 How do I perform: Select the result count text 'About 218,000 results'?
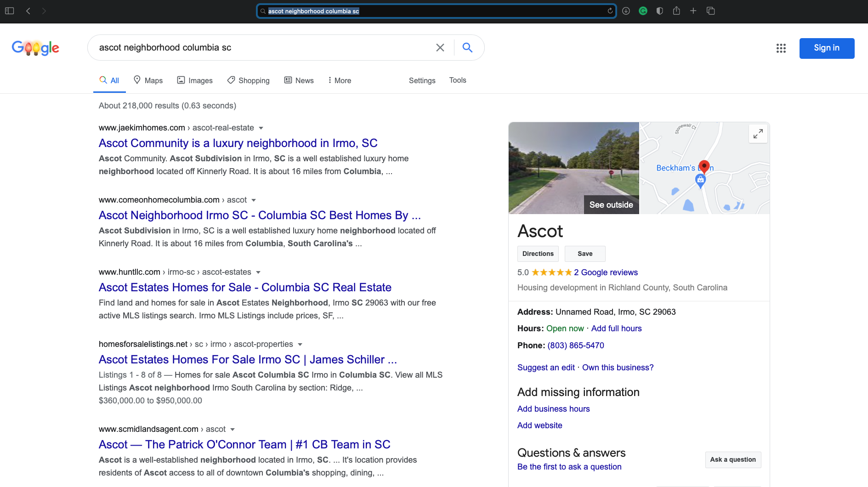click(139, 106)
